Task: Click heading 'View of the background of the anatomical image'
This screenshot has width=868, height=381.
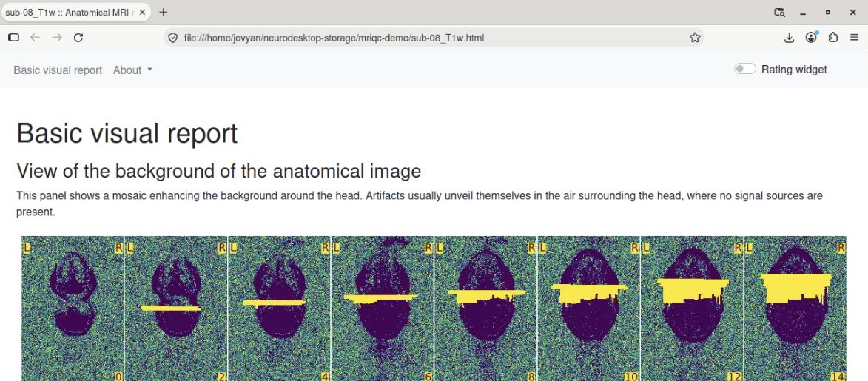Action: 218,171
